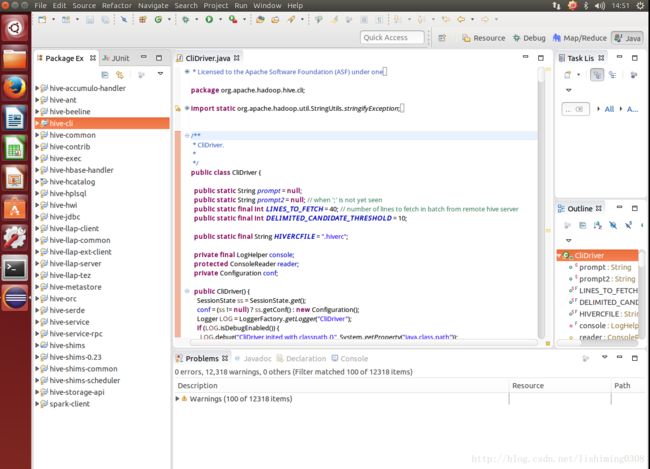Click the Save All toolbar icon
Viewport: 650px width, 469px height.
pyautogui.click(x=105, y=19)
